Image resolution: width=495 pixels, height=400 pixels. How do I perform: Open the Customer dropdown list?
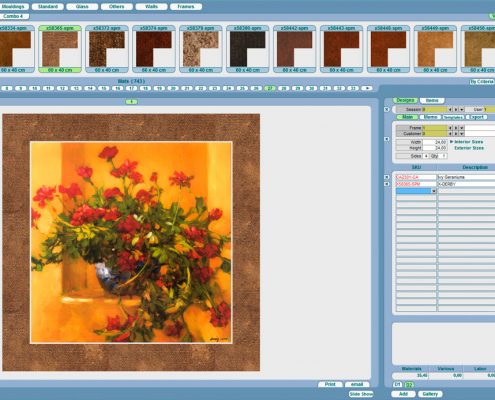tap(462, 134)
